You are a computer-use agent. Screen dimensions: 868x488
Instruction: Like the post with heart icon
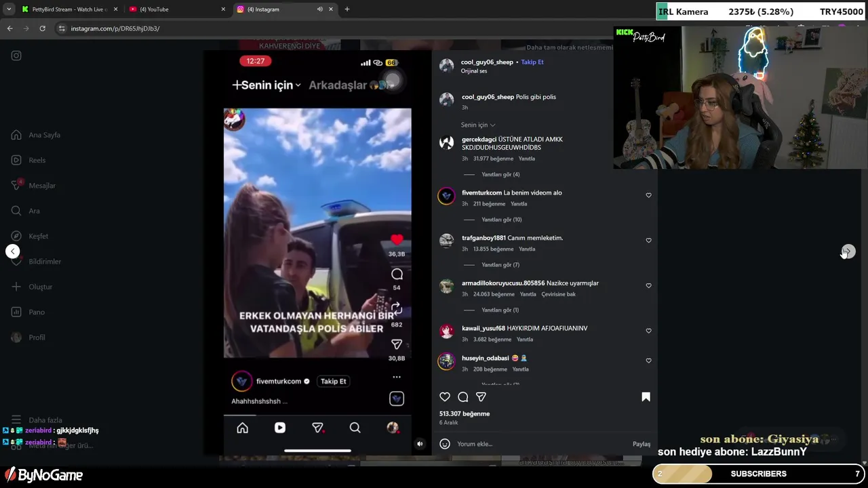(445, 397)
